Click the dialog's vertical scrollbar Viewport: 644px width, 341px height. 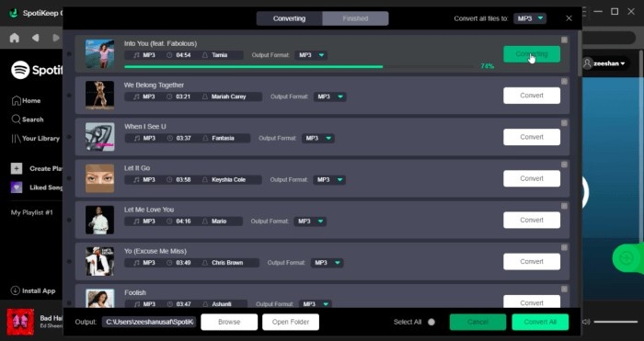pos(580,53)
